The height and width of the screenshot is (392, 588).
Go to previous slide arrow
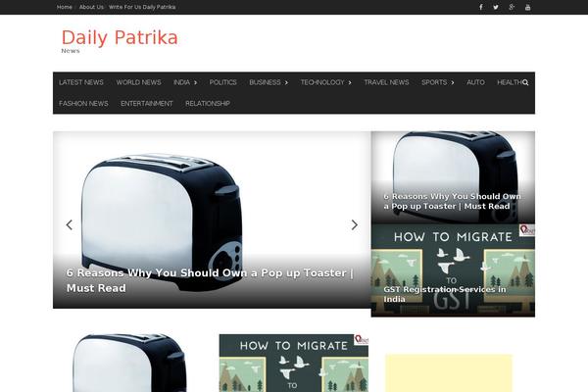(x=69, y=224)
